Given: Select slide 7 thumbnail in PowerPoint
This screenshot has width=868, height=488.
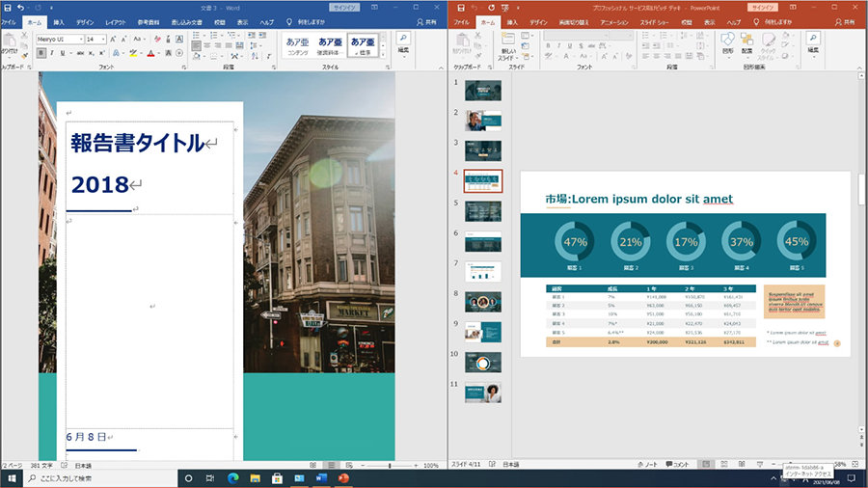Looking at the screenshot, I should coord(483,272).
